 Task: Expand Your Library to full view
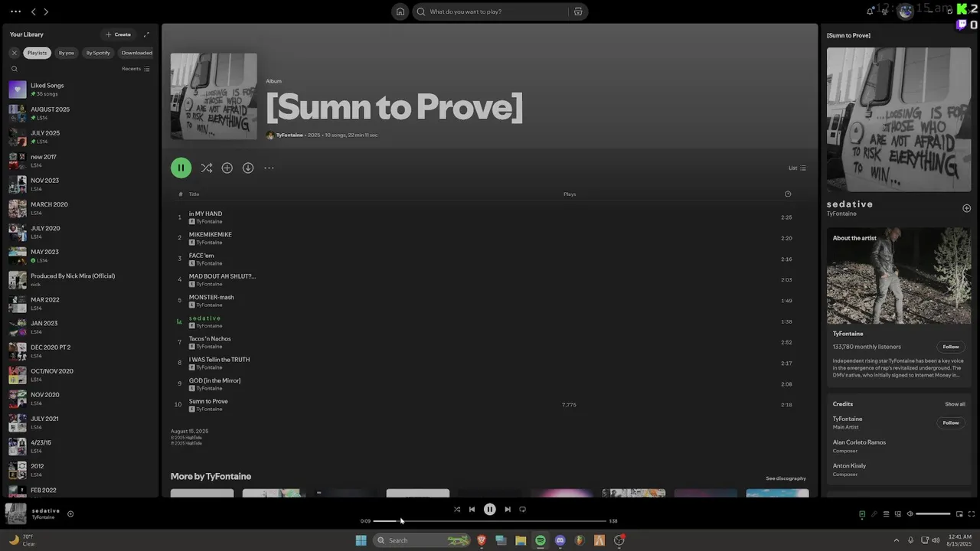146,34
